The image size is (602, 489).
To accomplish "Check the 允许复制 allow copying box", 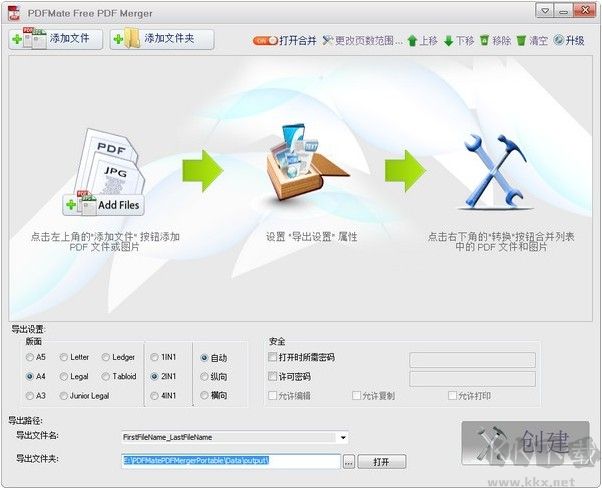I will point(356,395).
